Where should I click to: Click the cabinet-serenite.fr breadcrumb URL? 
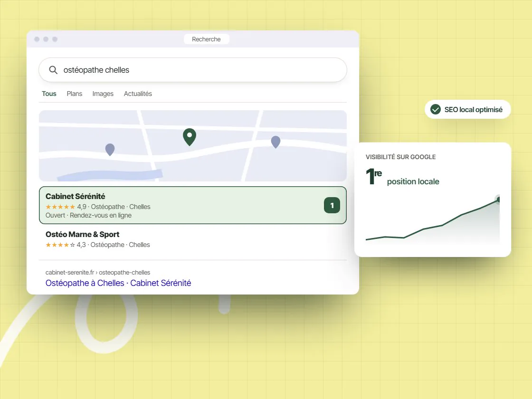pos(98,273)
